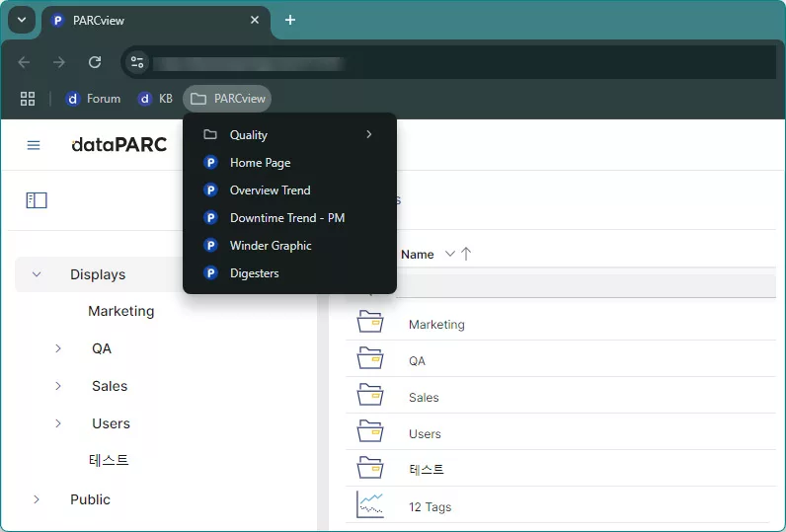Open the Downtime Trend - PM bookmark

(289, 218)
